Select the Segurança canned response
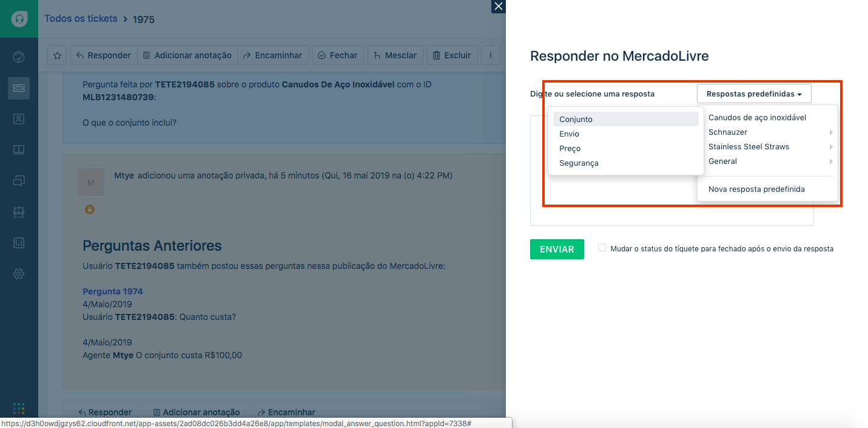 626,163
